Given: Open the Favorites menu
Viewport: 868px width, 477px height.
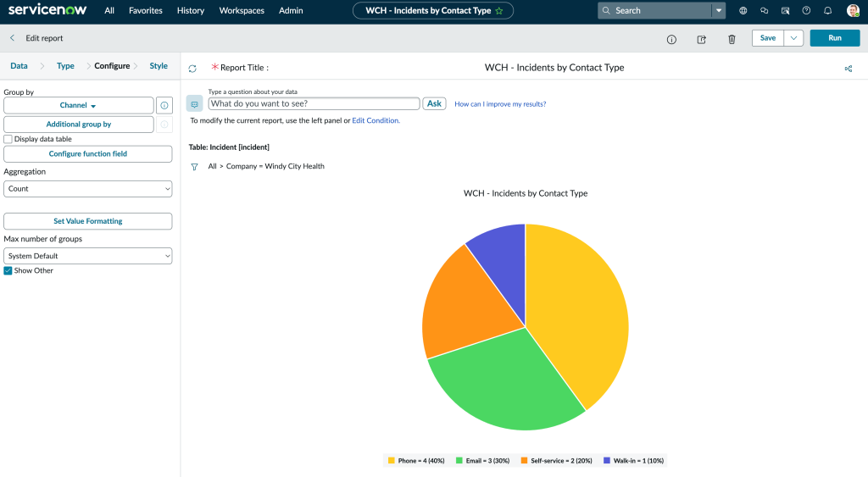Looking at the screenshot, I should coord(146,10).
